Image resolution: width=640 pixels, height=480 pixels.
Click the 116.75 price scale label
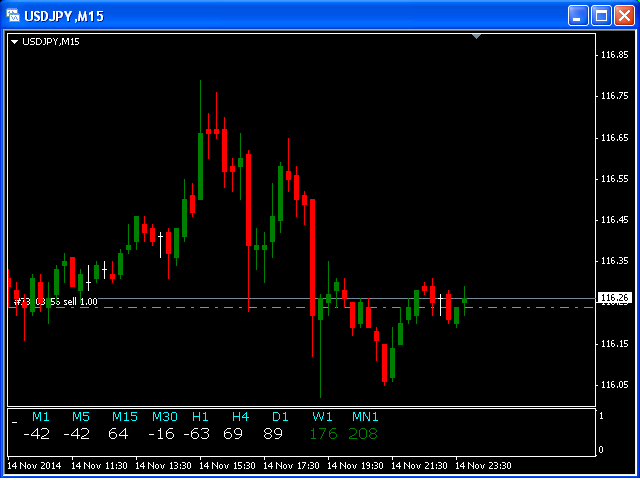pyautogui.click(x=615, y=96)
